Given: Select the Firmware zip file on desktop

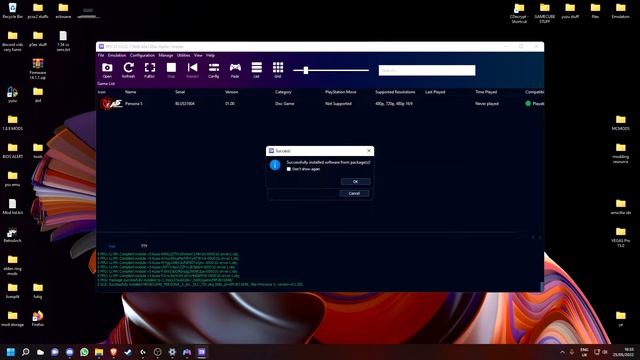Looking at the screenshot, I should [38, 69].
